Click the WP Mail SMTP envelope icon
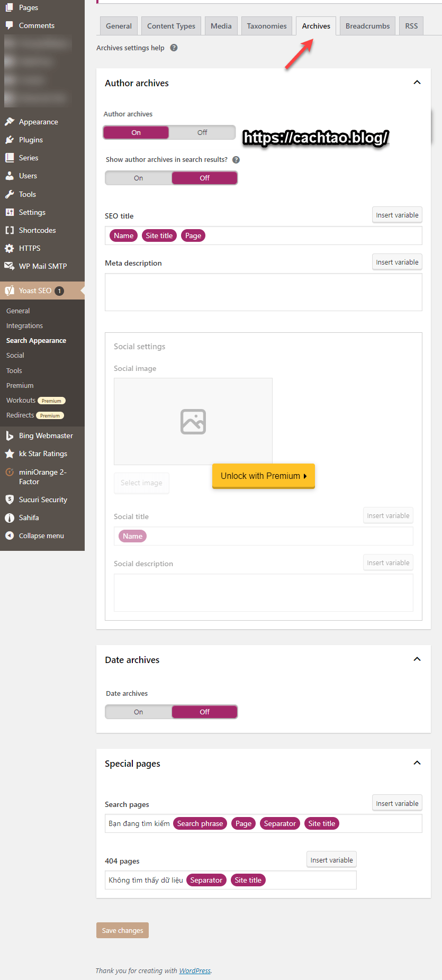The image size is (442, 980). [x=10, y=266]
